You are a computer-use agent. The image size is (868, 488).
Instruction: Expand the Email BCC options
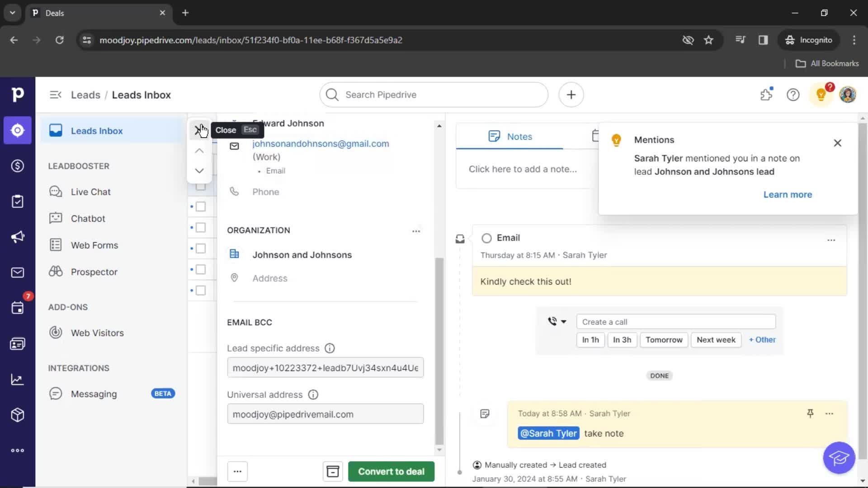[249, 322]
